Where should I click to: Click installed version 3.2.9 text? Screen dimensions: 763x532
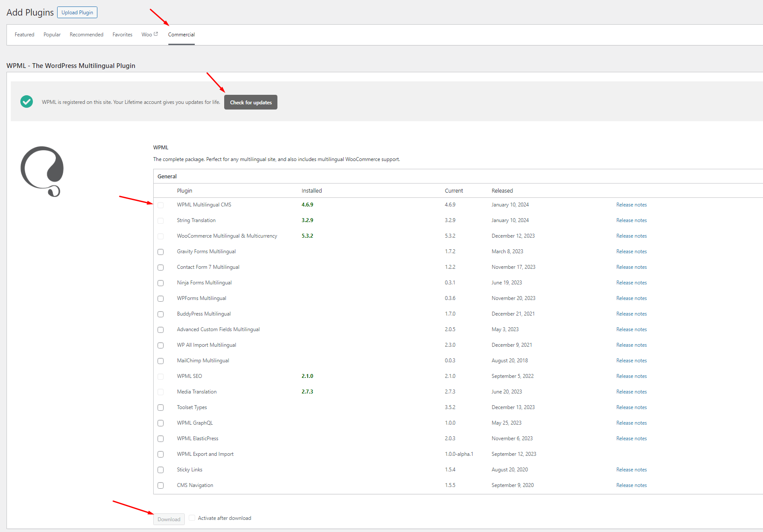pyautogui.click(x=307, y=220)
